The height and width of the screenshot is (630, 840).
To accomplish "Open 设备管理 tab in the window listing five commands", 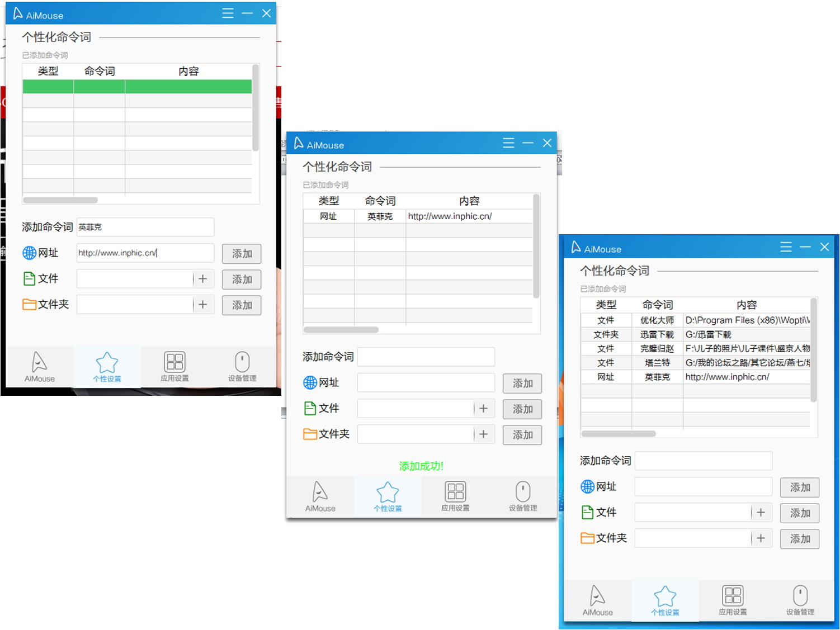I will click(800, 600).
